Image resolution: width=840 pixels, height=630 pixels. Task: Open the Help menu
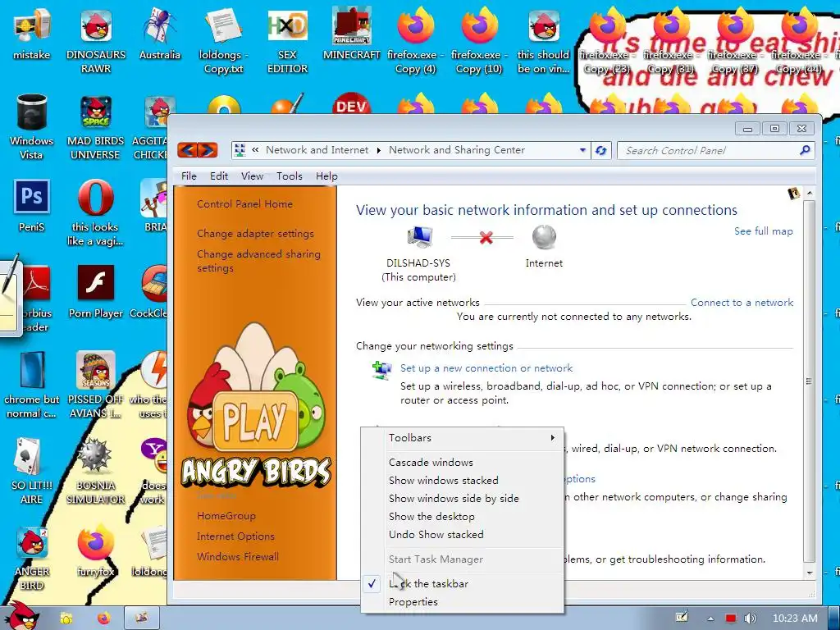point(326,176)
